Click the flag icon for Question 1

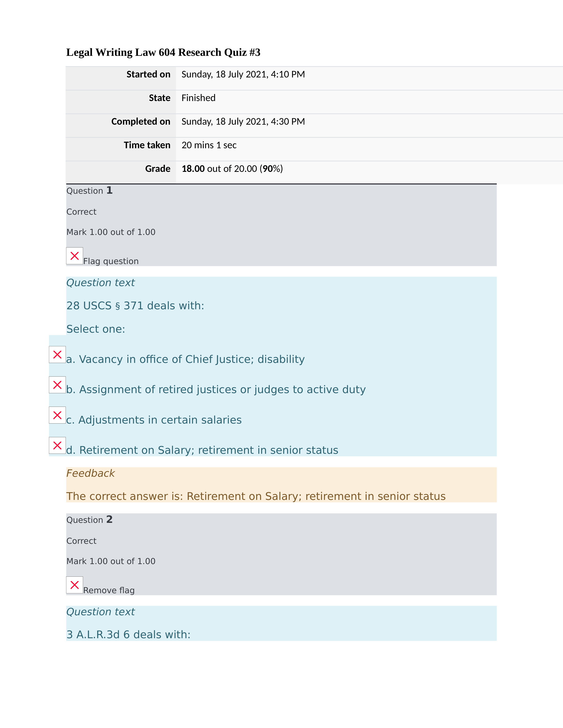click(x=74, y=256)
